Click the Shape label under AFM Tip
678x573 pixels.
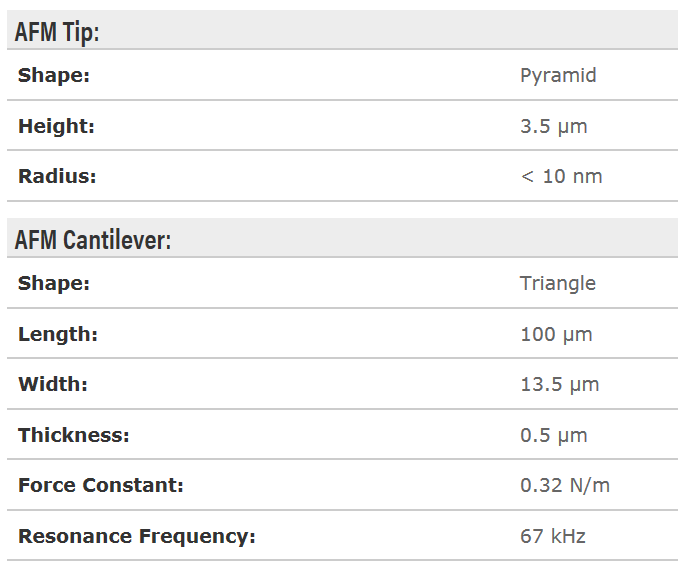point(54,75)
